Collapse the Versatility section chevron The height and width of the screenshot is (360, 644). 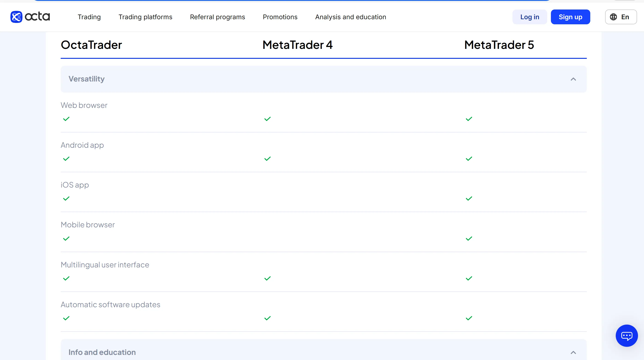[573, 79]
